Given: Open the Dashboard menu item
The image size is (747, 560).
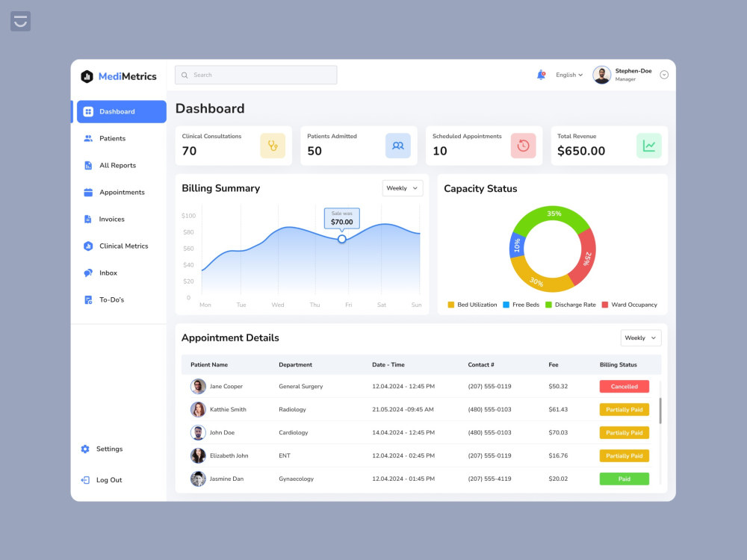Looking at the screenshot, I should 122,111.
